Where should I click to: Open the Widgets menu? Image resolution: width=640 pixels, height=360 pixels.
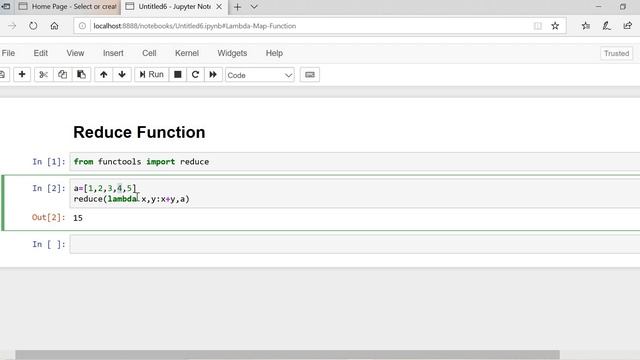[232, 53]
